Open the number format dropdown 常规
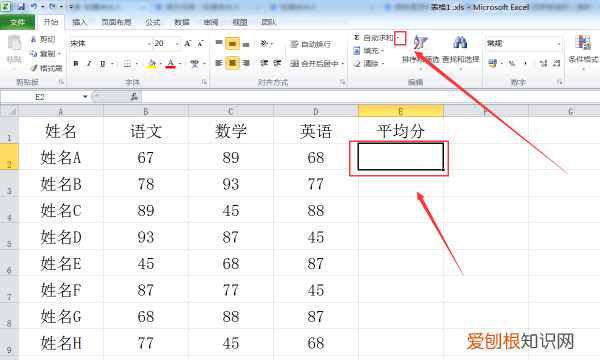 [x=559, y=44]
